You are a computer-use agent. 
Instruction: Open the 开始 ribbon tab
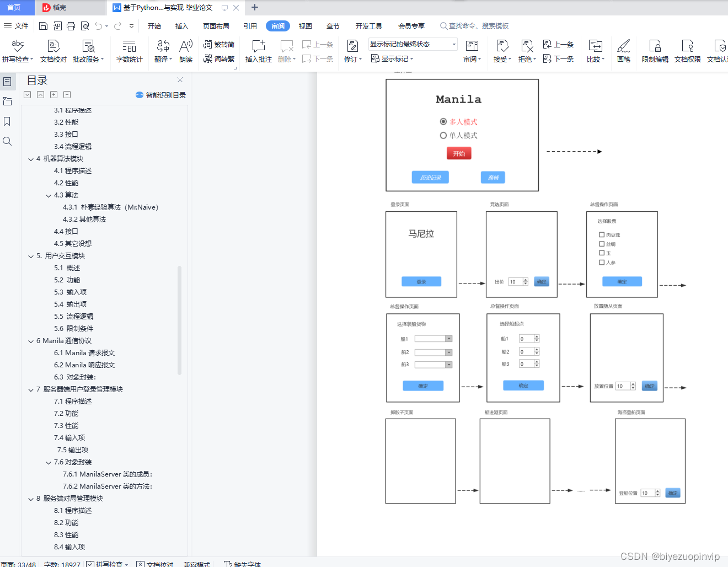point(154,26)
